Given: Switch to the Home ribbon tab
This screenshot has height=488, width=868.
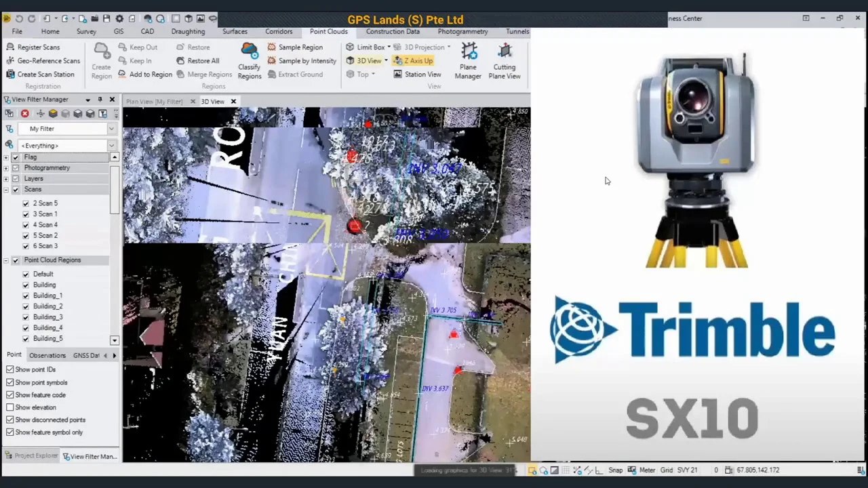Looking at the screenshot, I should coord(50,32).
